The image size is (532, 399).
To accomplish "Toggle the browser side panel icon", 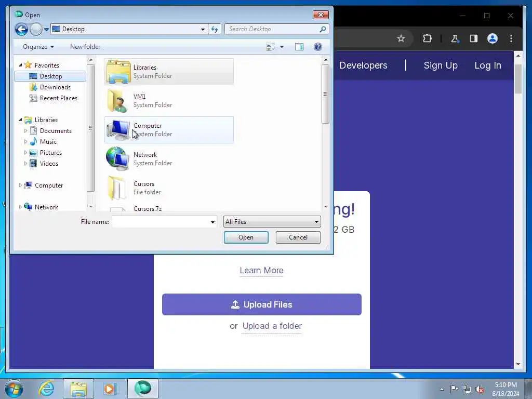I will tap(474, 38).
